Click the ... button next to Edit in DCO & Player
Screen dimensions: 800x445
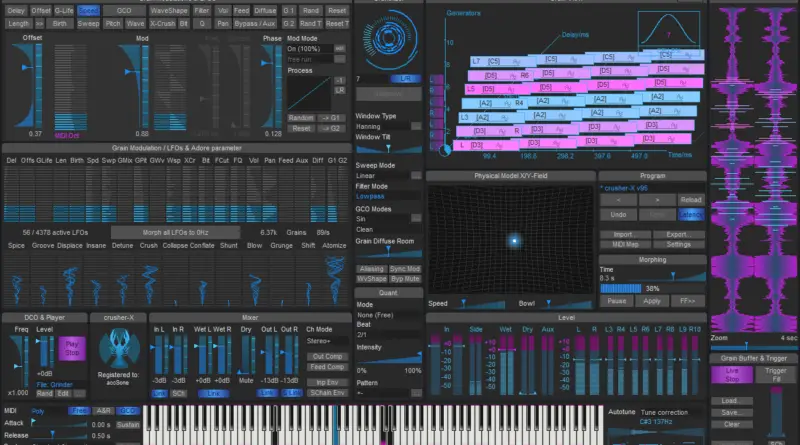pyautogui.click(x=79, y=393)
